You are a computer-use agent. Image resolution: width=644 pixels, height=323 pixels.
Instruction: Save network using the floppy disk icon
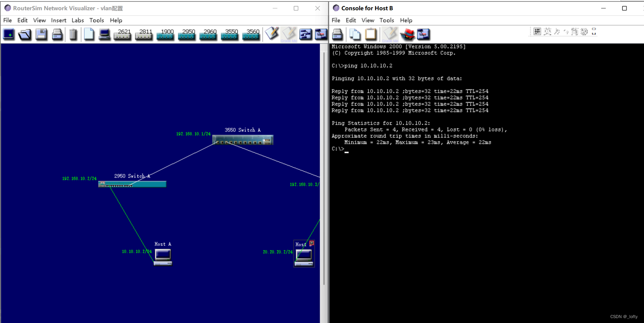point(41,34)
